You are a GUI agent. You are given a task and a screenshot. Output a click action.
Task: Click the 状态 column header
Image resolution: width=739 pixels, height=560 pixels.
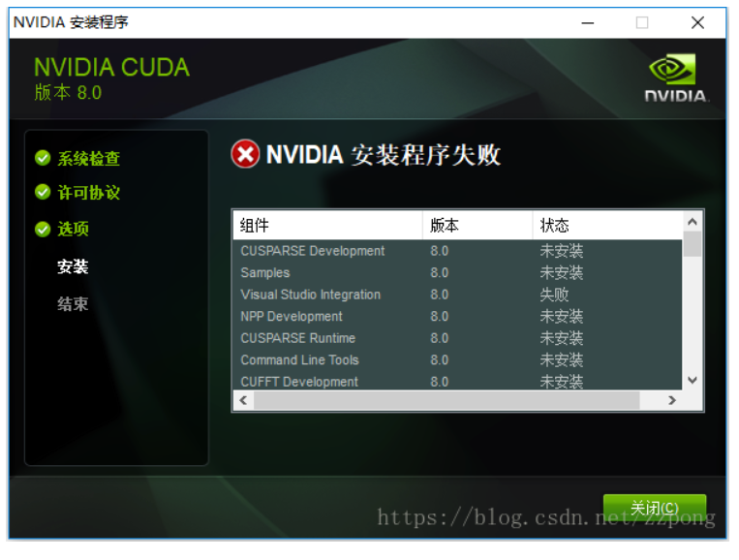pos(607,226)
